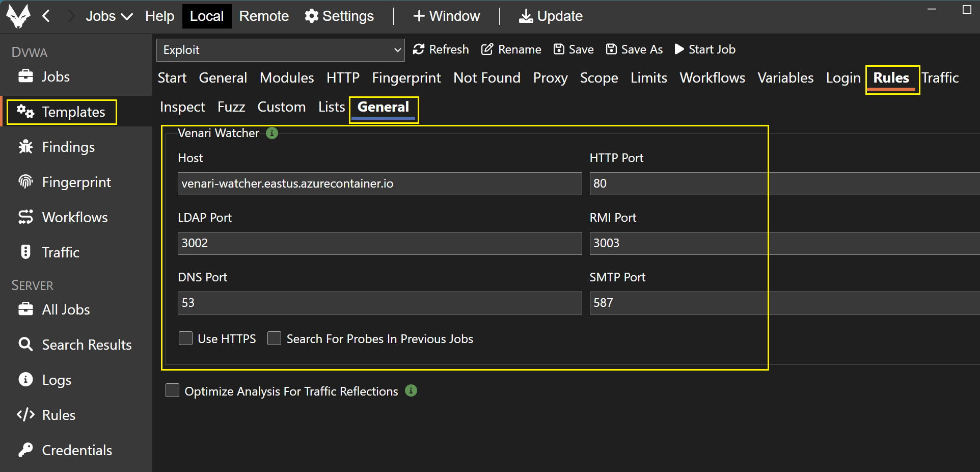Open the Not Found tab

pos(487,78)
